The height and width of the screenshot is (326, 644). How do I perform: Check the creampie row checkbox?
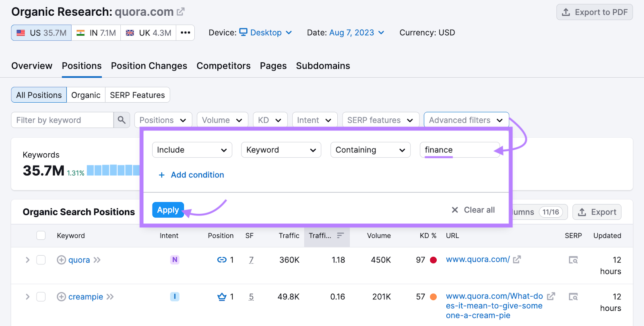(x=41, y=297)
